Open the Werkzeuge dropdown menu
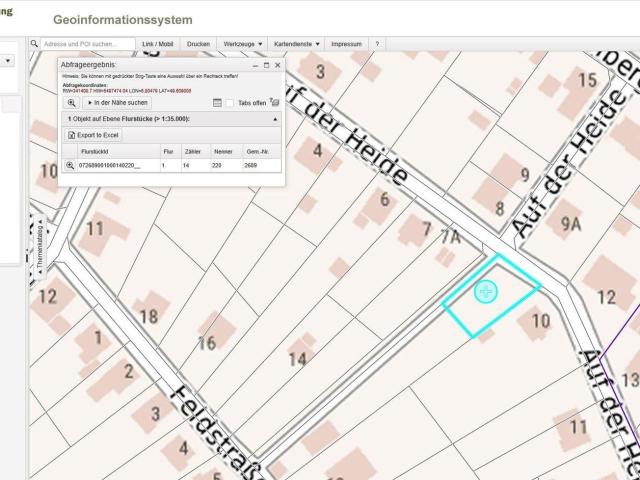Screen dimensions: 640x480 [243, 44]
